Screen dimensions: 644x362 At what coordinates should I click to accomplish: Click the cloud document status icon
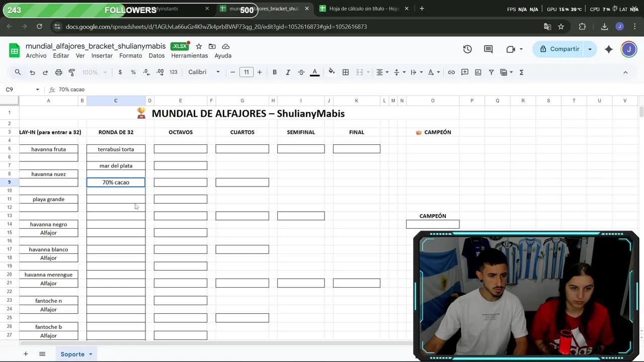click(226, 46)
